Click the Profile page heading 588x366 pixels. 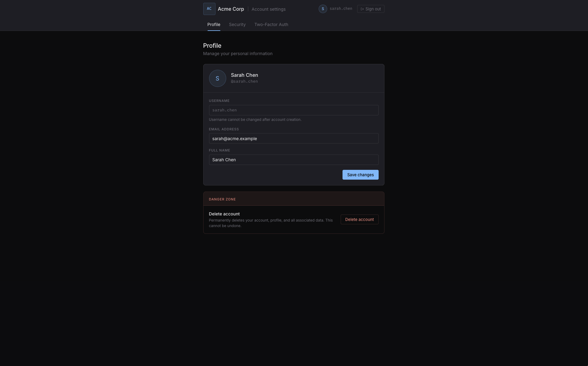click(212, 46)
